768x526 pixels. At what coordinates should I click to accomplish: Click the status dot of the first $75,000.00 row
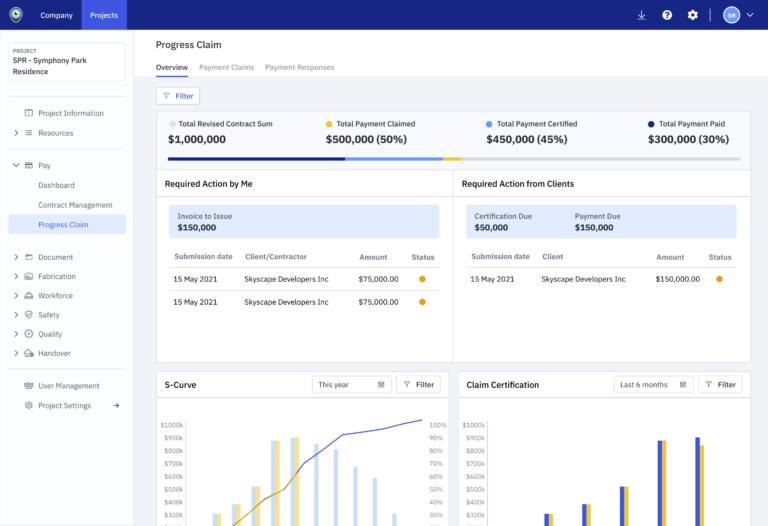tap(422, 279)
